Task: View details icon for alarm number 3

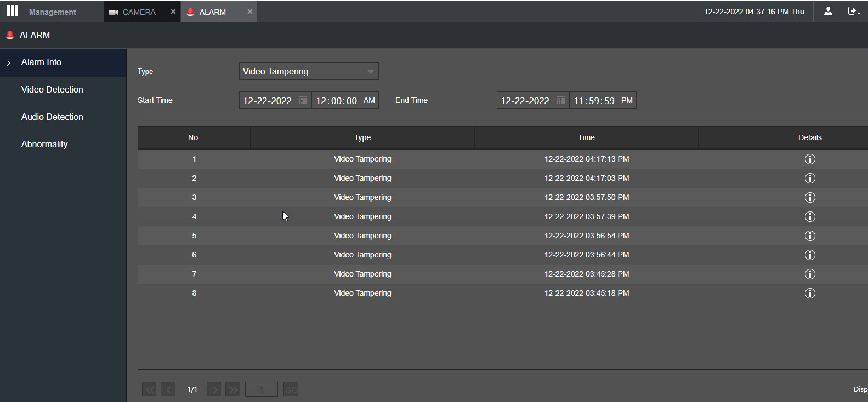Action: pos(810,197)
